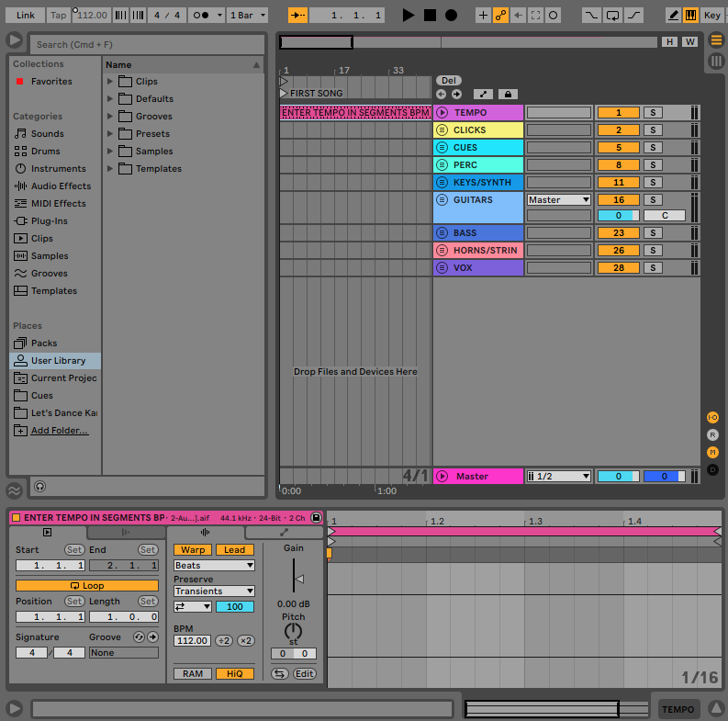Click the Next Locator arrow
Viewport: 728px width, 721px height.
(457, 95)
